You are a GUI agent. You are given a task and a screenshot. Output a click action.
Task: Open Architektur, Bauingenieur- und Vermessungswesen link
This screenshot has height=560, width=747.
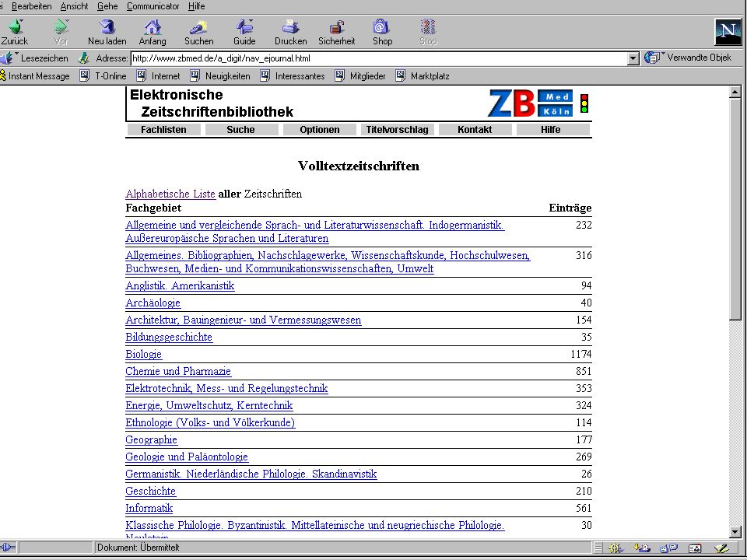pos(244,320)
